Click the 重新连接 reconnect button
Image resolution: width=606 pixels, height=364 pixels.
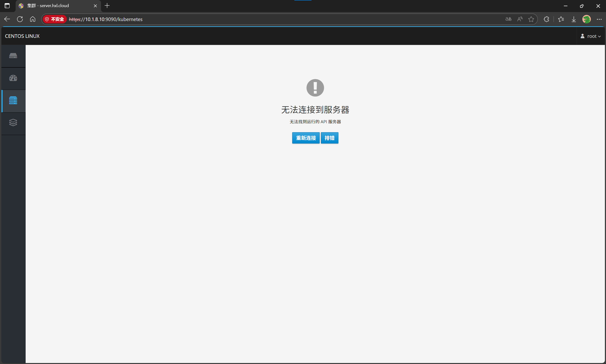pos(306,138)
